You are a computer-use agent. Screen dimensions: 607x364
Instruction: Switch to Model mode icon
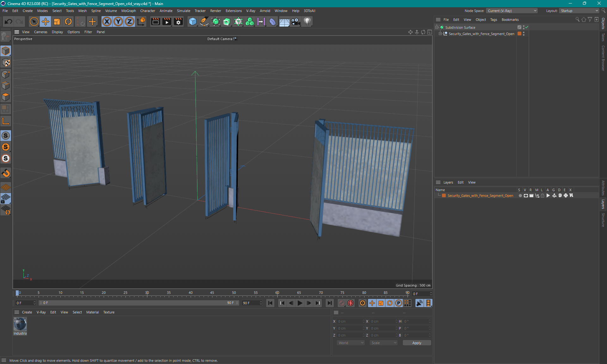point(6,51)
